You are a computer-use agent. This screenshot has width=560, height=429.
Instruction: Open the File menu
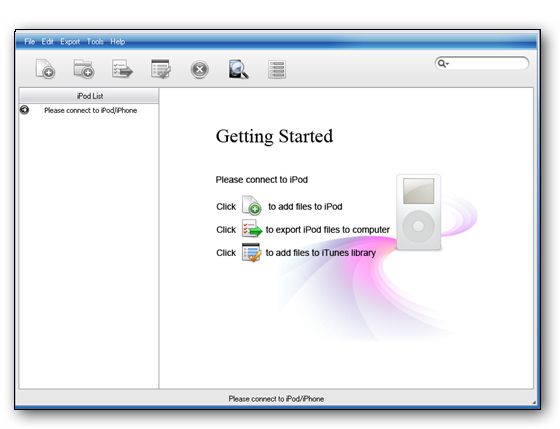click(30, 42)
